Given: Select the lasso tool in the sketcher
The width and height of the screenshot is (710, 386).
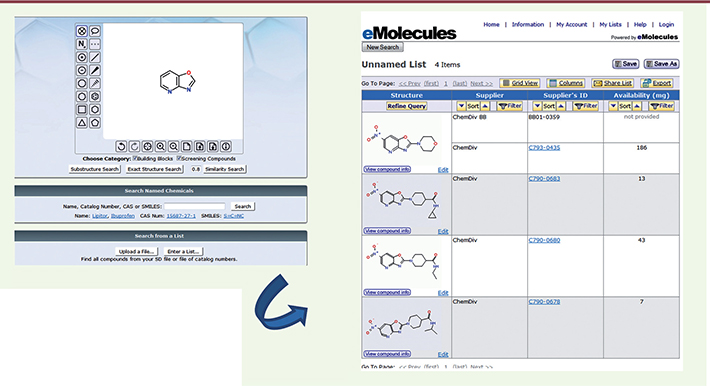Looking at the screenshot, I should point(95,31).
